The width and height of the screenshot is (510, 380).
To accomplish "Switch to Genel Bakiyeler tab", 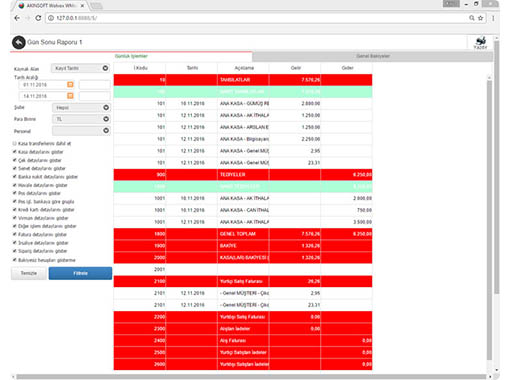I will (x=373, y=56).
